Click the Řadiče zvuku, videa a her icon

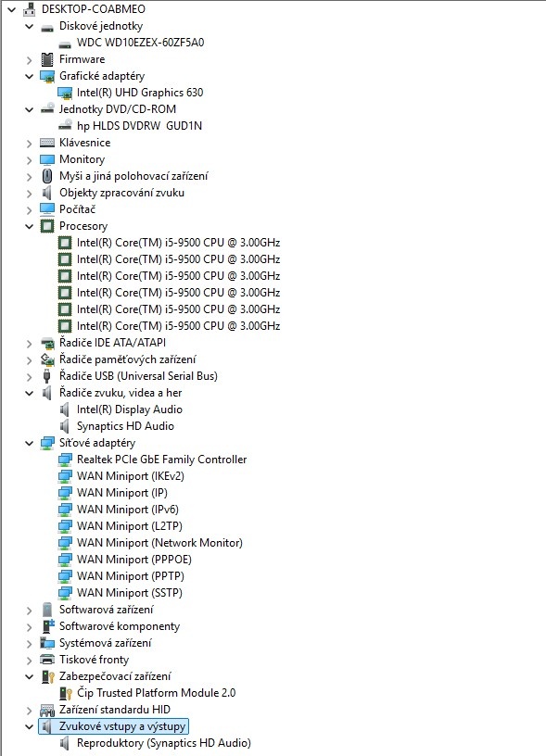[46, 393]
